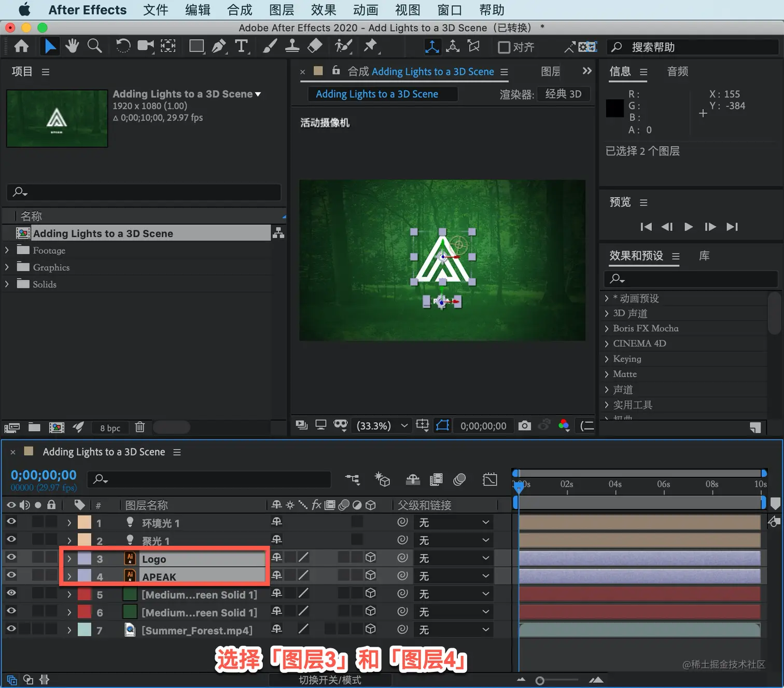Open the 效果 menu
The image size is (784, 688).
(324, 10)
